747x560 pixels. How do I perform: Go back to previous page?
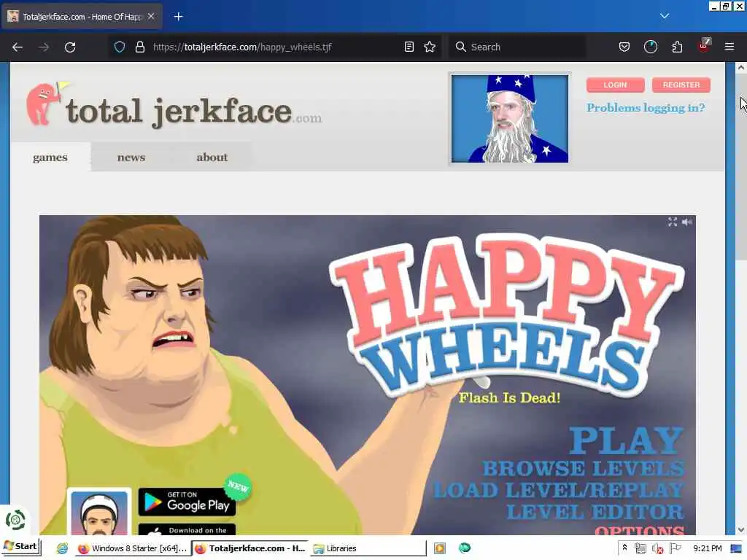(18, 47)
